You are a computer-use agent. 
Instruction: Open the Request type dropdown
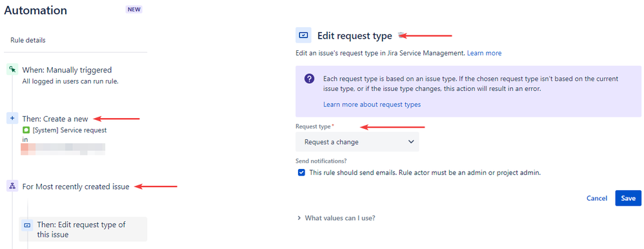pos(357,142)
